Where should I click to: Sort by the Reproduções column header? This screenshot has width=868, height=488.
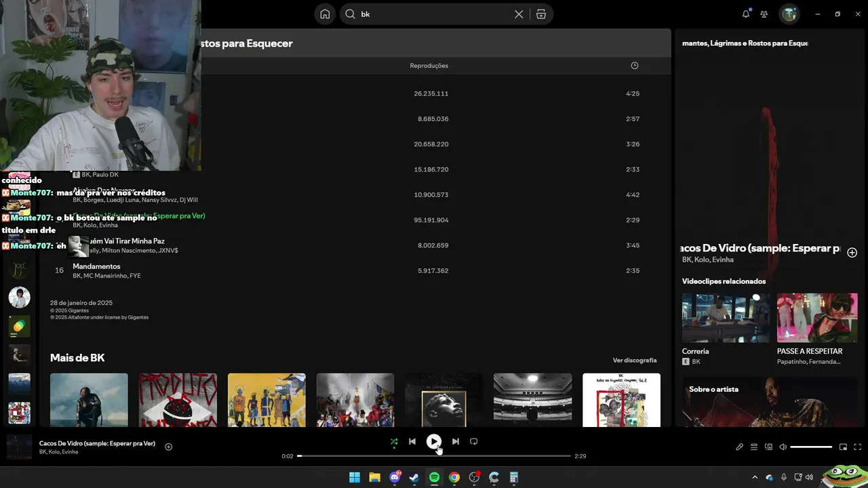pyautogui.click(x=429, y=66)
